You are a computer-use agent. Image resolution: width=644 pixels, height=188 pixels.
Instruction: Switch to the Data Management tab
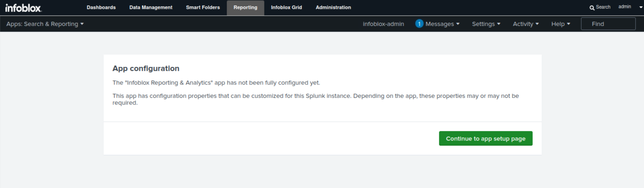click(151, 8)
